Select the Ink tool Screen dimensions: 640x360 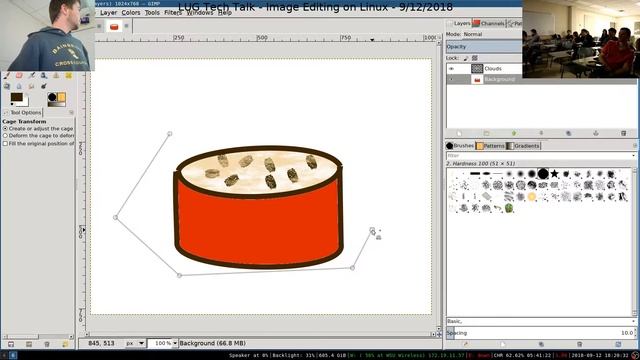click(44, 76)
